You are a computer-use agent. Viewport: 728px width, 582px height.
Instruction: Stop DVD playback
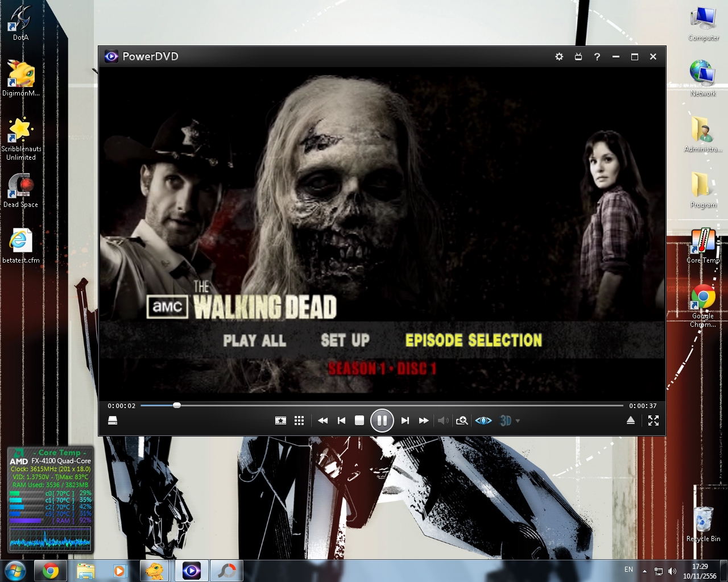click(359, 421)
